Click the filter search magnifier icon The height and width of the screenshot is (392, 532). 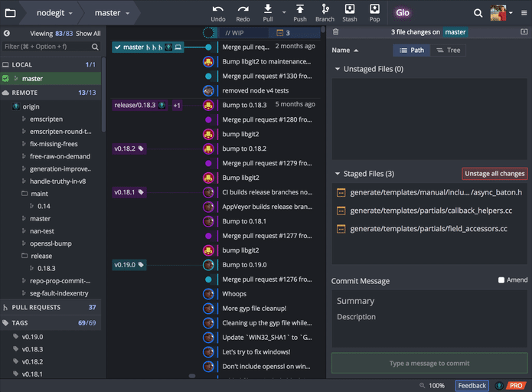(x=95, y=47)
